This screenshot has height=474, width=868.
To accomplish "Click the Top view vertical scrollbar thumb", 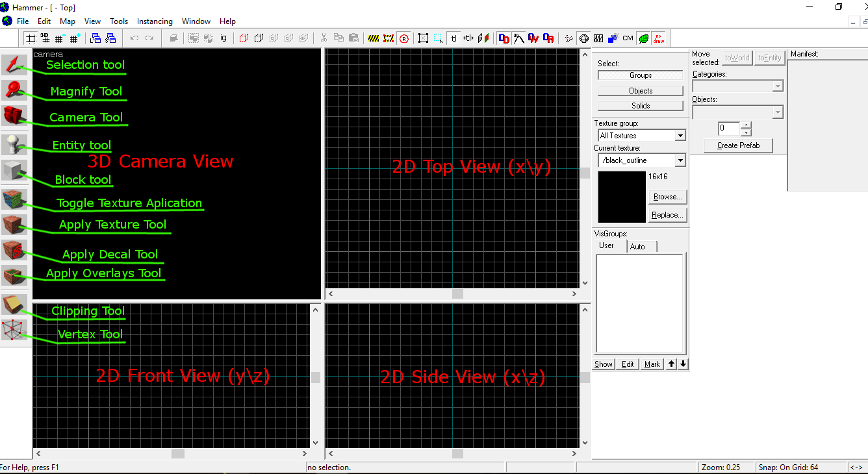I will click(585, 173).
